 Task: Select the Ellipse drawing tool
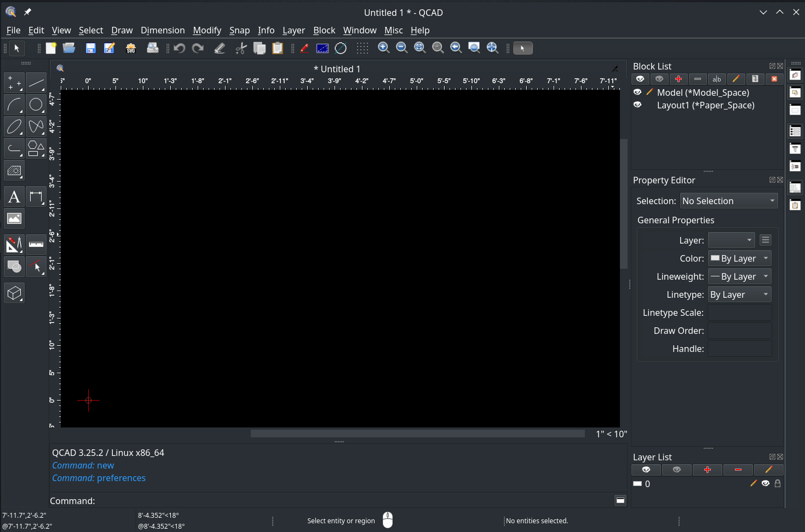[14, 126]
